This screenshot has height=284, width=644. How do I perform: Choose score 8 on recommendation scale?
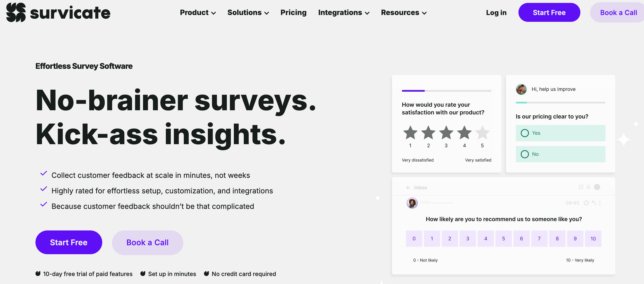click(557, 239)
